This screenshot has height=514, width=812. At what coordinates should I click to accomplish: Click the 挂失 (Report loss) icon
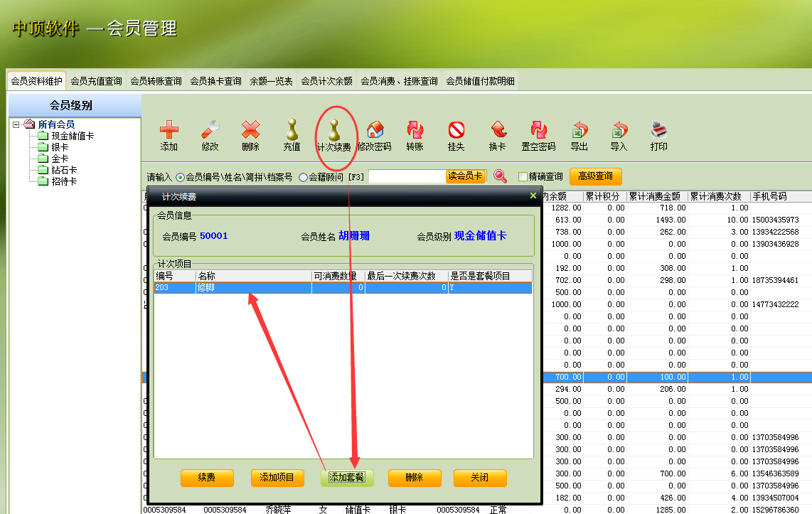456,135
